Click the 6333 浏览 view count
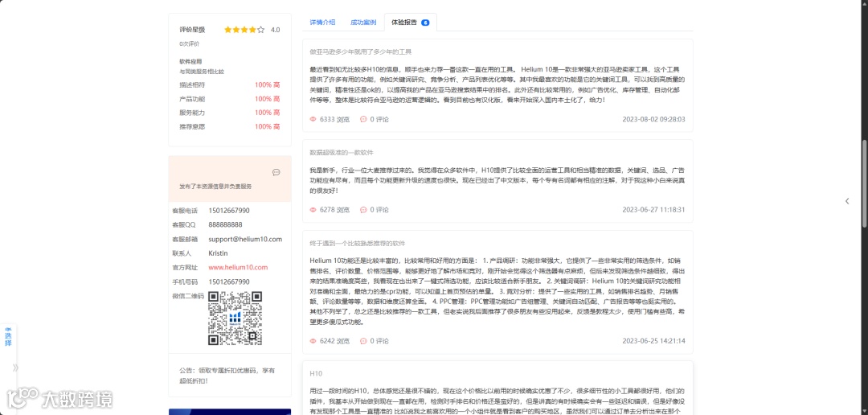868x415 pixels. pos(334,119)
